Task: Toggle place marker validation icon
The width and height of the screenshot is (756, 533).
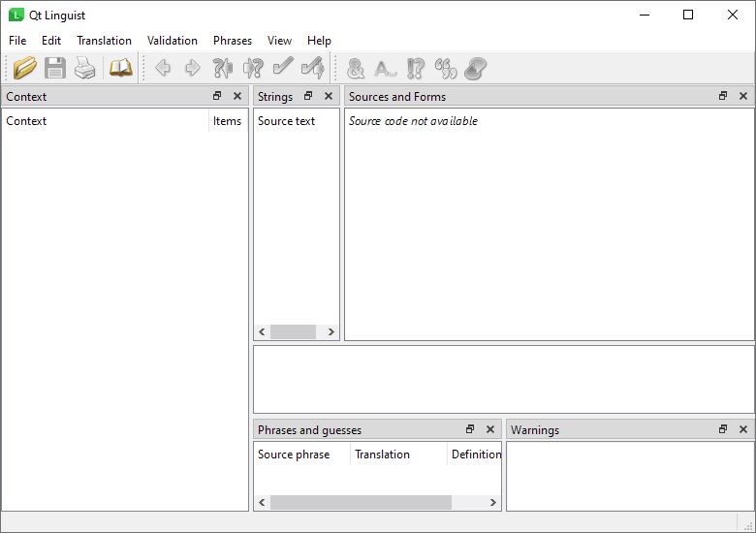Action: click(475, 69)
